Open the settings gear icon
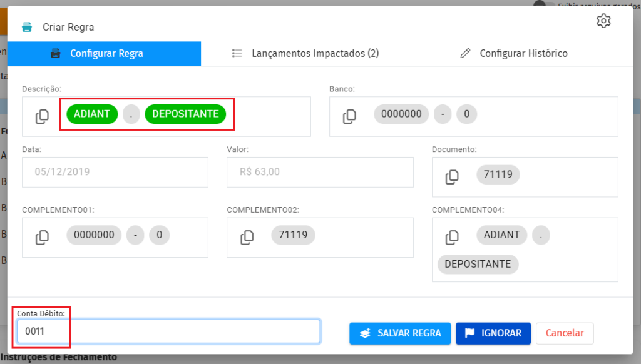This screenshot has width=641, height=364. click(x=603, y=21)
